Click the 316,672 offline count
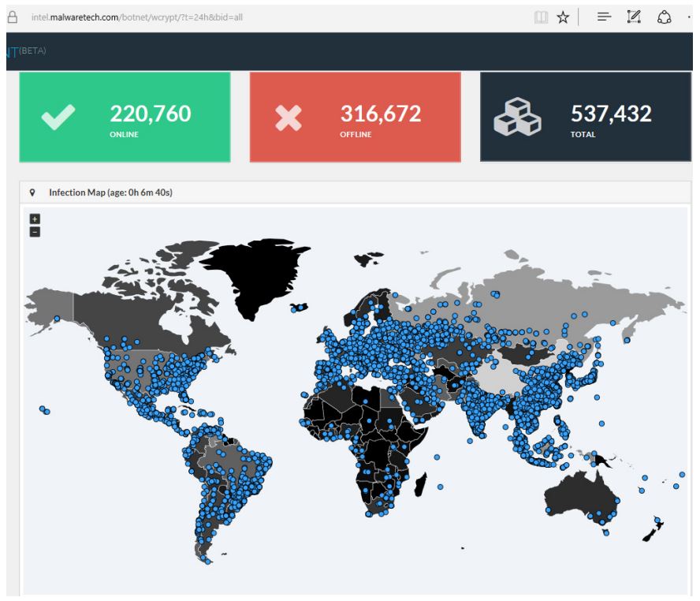Viewport: 700px width, 601px height. [x=381, y=114]
